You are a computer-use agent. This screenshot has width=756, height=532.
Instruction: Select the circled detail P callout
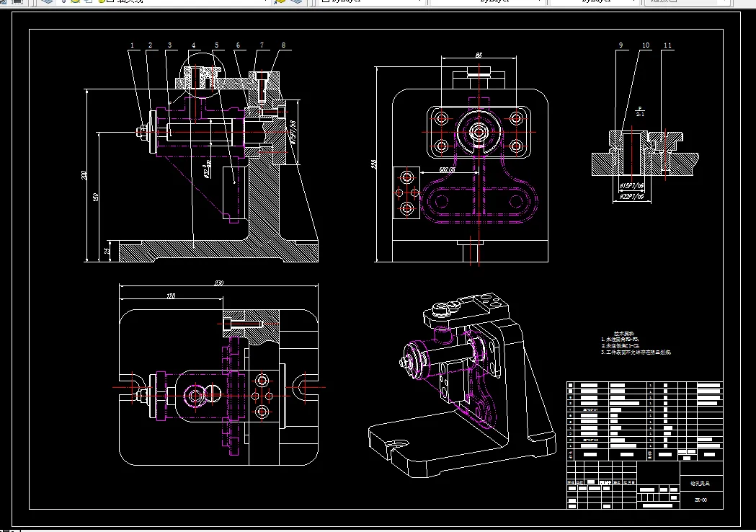coord(202,76)
